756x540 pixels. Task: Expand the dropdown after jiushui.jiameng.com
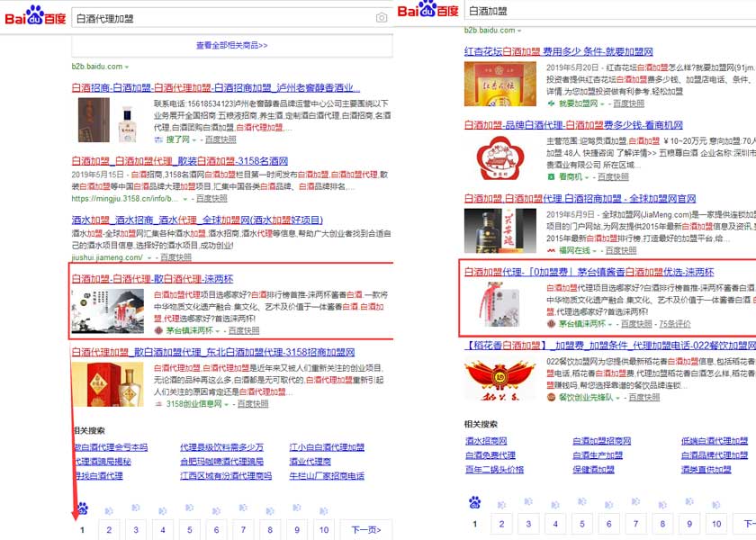(x=149, y=258)
